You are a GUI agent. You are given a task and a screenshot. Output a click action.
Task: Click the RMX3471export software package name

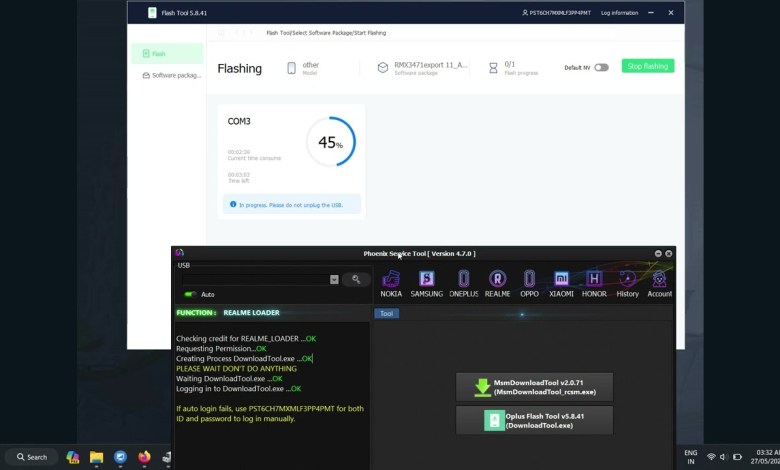click(431, 65)
